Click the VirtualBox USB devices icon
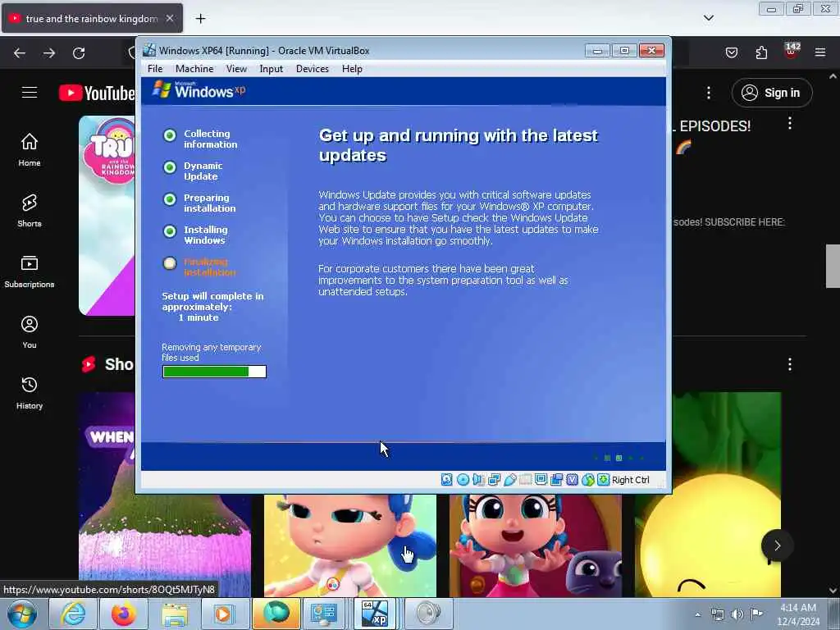Image resolution: width=840 pixels, height=630 pixels. point(510,479)
